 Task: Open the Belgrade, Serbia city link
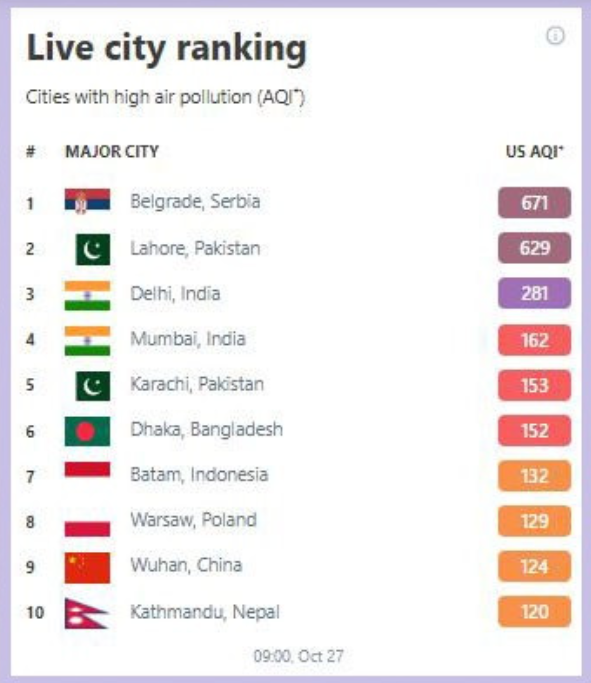click(195, 202)
